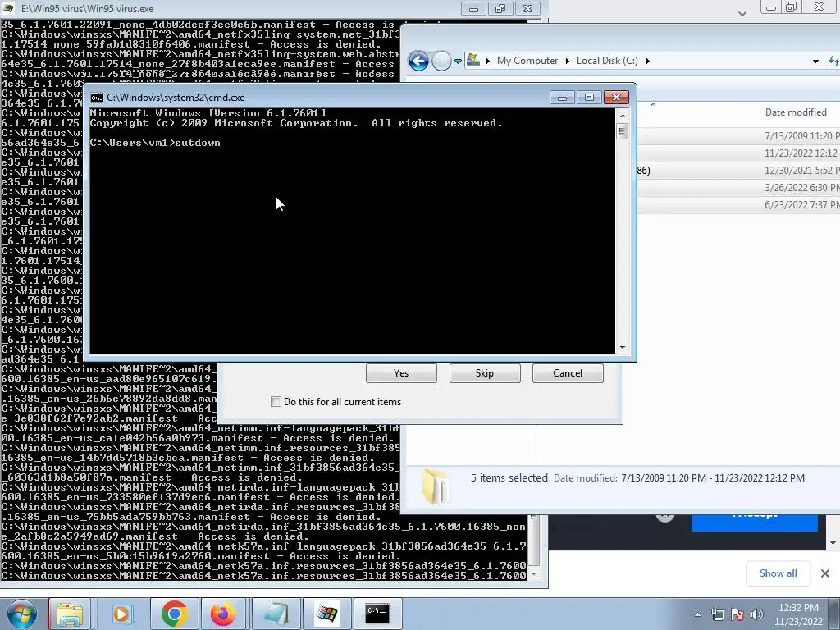Screen dimensions: 840x630
Task: Go back in the Explorer window
Action: (418, 61)
